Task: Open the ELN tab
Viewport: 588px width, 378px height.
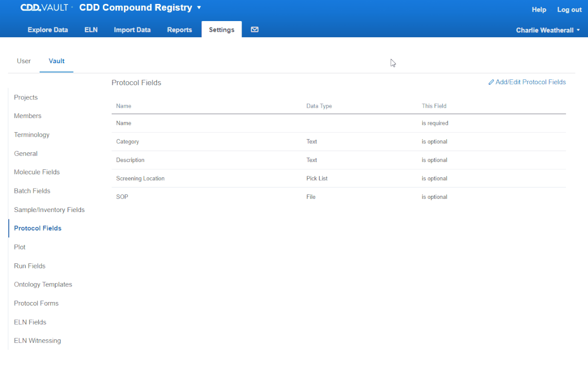Action: click(x=91, y=30)
